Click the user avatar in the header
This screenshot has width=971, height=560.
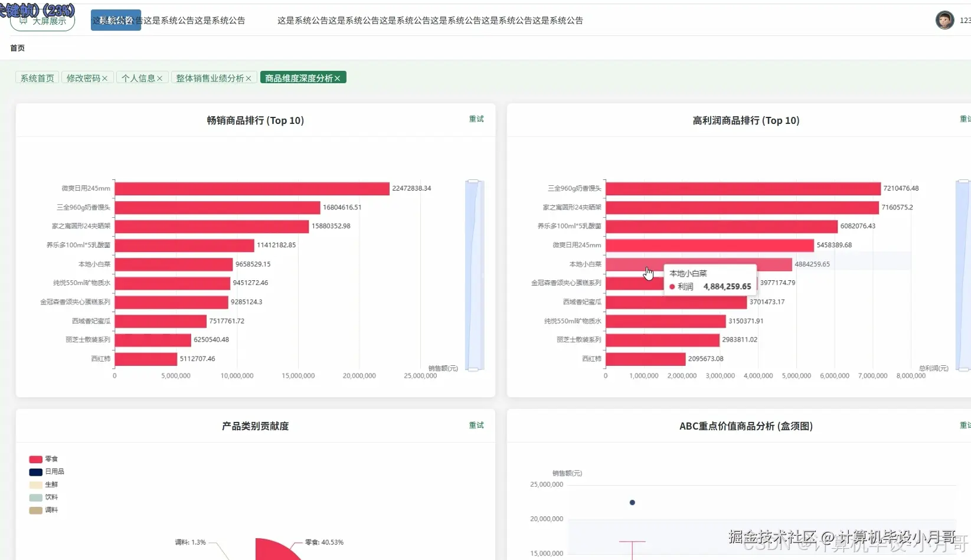point(944,20)
